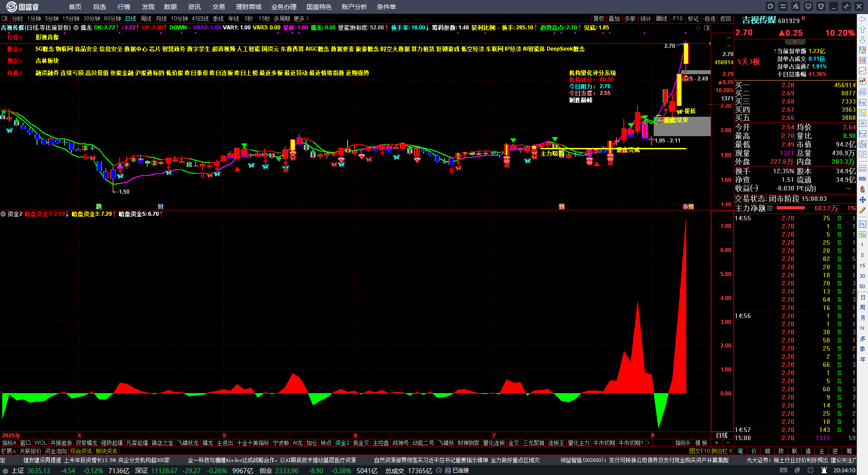868x475 pixels.
Task: Toggle 叠加 overlay option
Action: [x=614, y=19]
